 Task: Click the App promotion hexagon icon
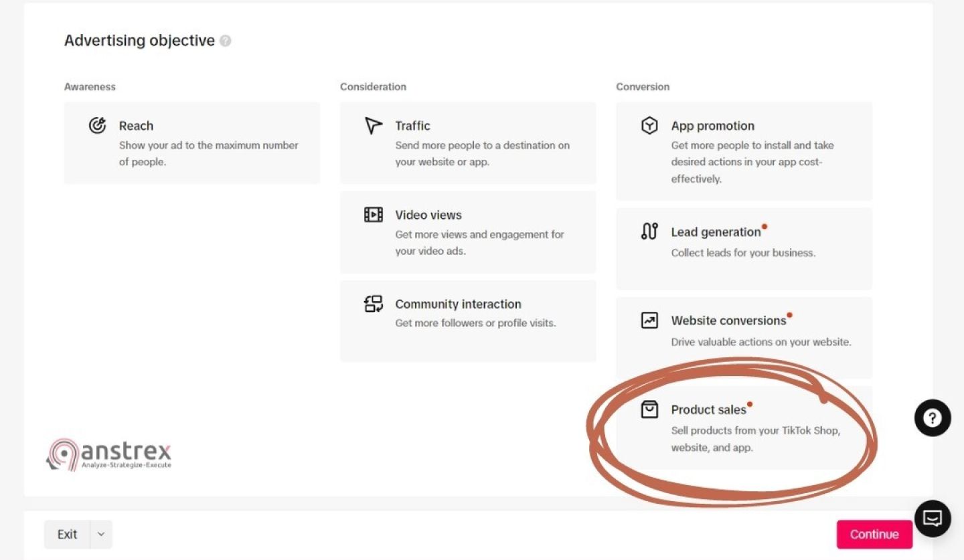649,125
